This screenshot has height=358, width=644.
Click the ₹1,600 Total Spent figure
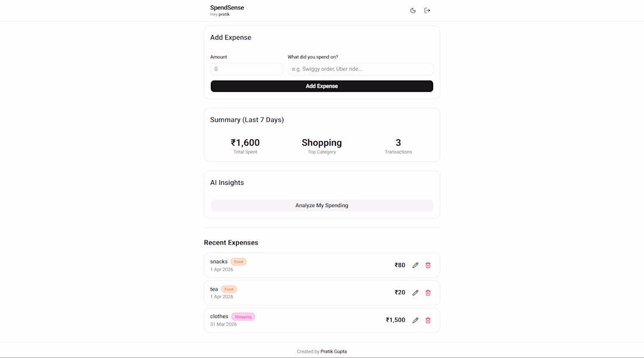(x=245, y=143)
